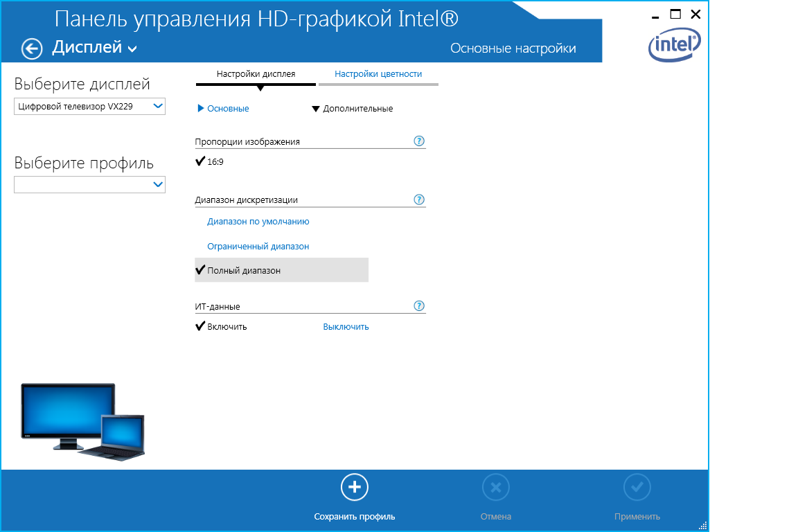Select Диапазон по умолчанию option
The image size is (798, 532).
tap(258, 222)
